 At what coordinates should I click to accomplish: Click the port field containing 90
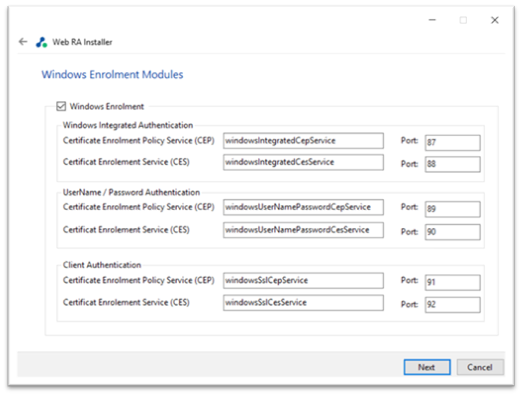pyautogui.click(x=453, y=232)
